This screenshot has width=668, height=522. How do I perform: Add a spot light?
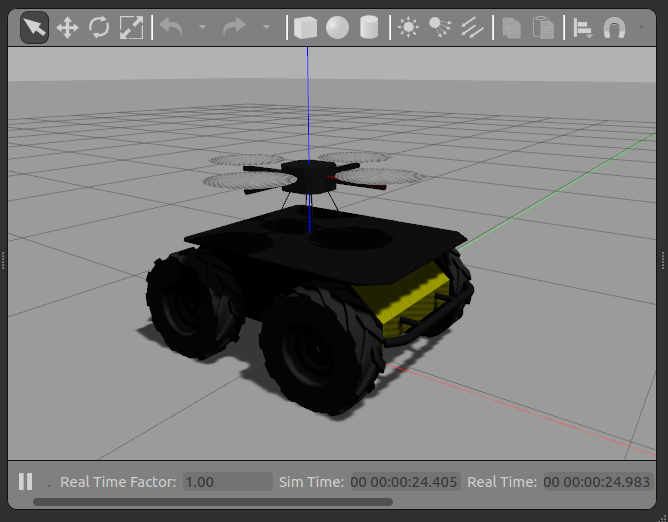pos(440,28)
